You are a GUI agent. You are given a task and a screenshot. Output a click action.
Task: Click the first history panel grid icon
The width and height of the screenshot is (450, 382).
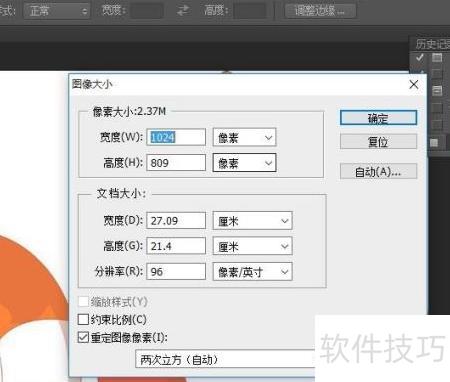[x=437, y=57]
